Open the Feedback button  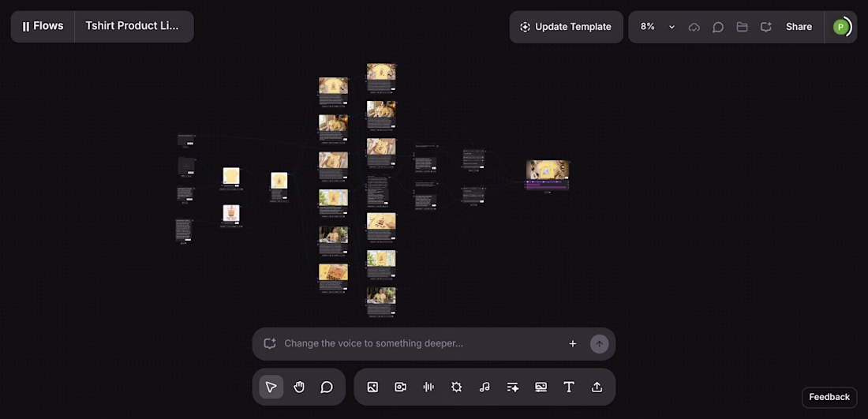(829, 397)
